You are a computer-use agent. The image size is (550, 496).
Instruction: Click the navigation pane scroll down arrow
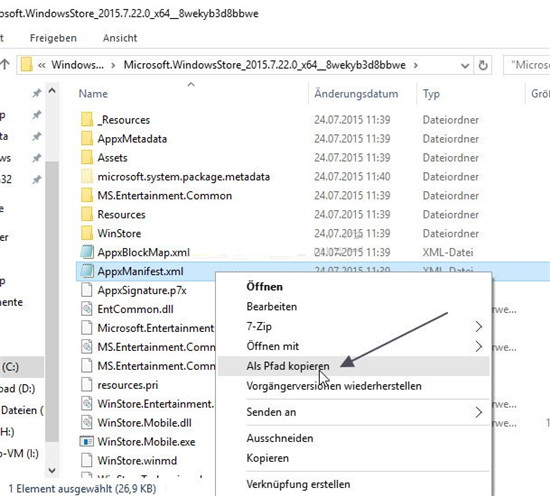pos(52,470)
